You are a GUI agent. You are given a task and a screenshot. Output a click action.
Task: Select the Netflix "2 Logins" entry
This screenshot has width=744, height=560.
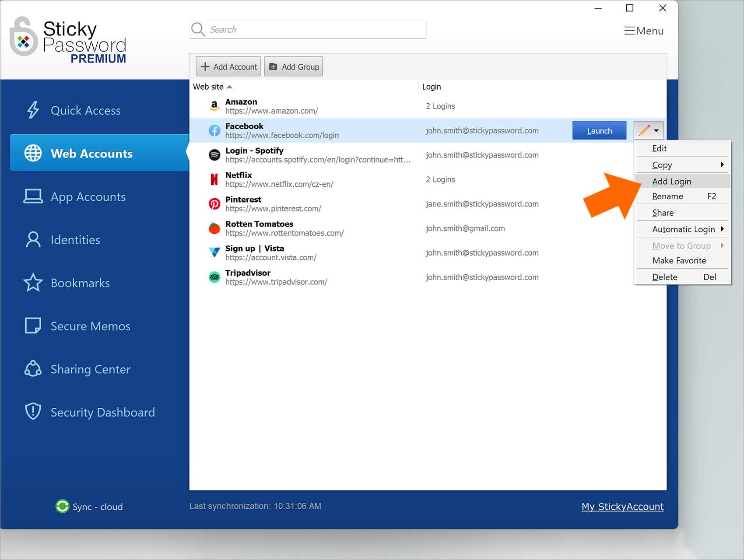click(440, 179)
